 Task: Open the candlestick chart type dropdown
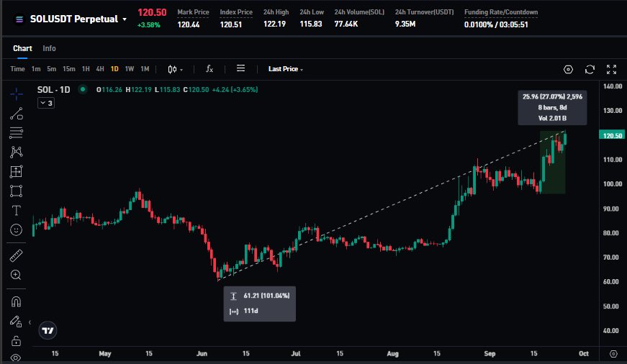(175, 69)
